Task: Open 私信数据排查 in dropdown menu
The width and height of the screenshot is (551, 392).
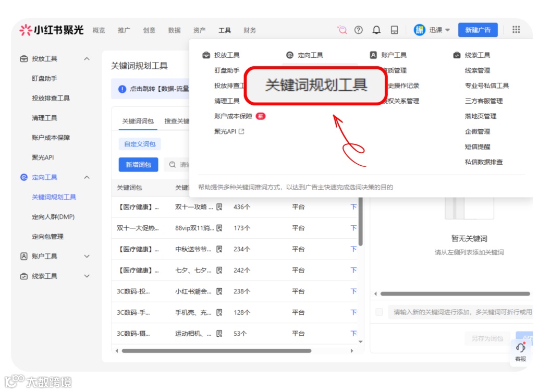Action: tap(484, 162)
